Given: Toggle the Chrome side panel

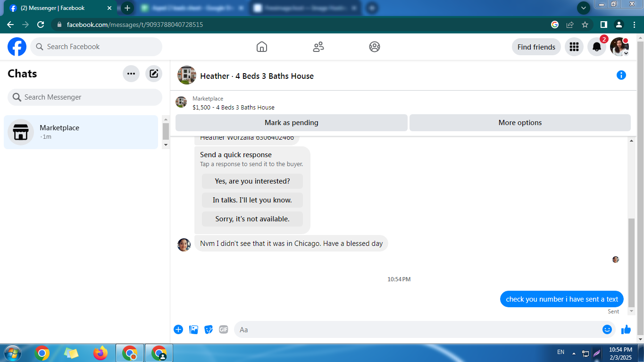Looking at the screenshot, I should click(603, 25).
